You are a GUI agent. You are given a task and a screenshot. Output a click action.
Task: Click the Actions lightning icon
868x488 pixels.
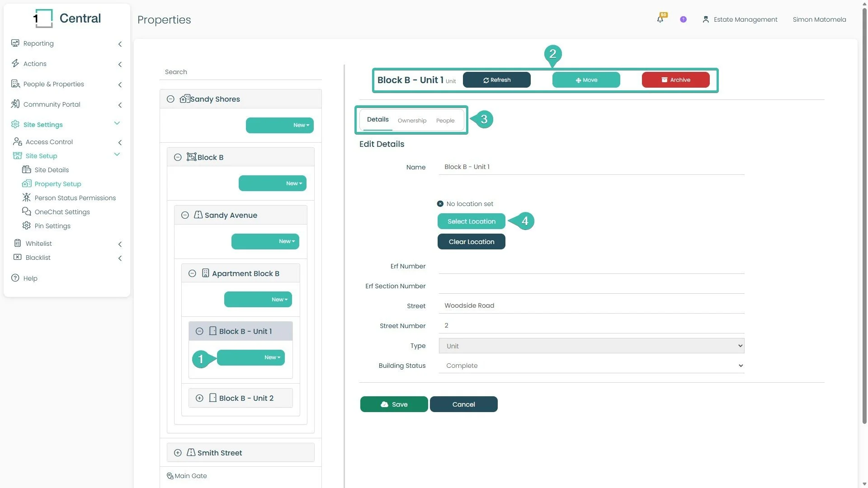pos(15,63)
